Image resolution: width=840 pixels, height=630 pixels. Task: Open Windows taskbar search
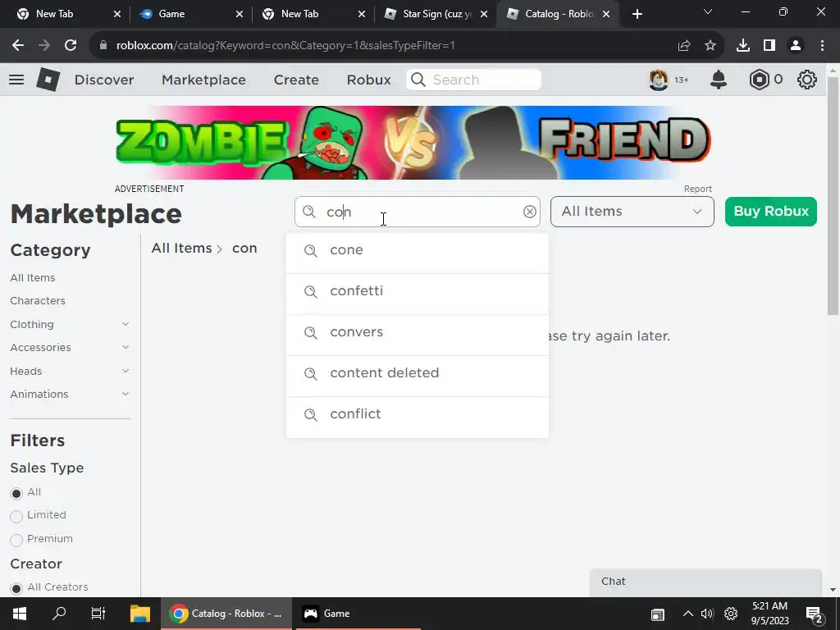click(x=59, y=614)
